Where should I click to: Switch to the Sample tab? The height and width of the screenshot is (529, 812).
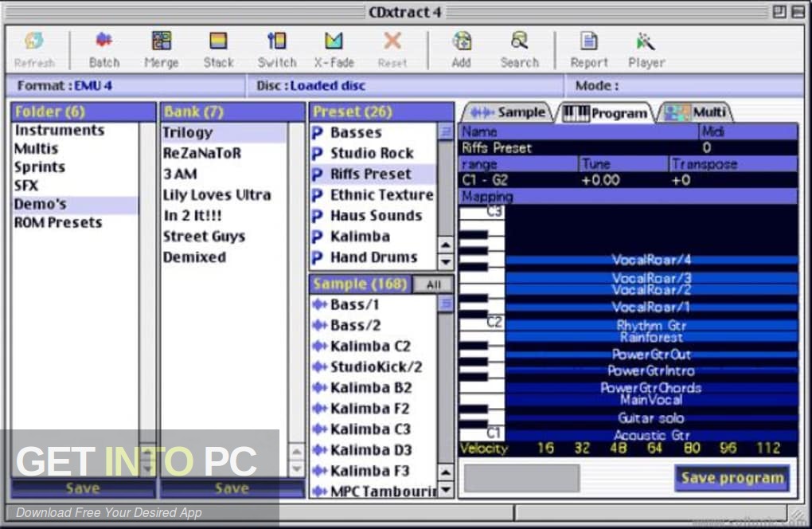click(x=508, y=112)
